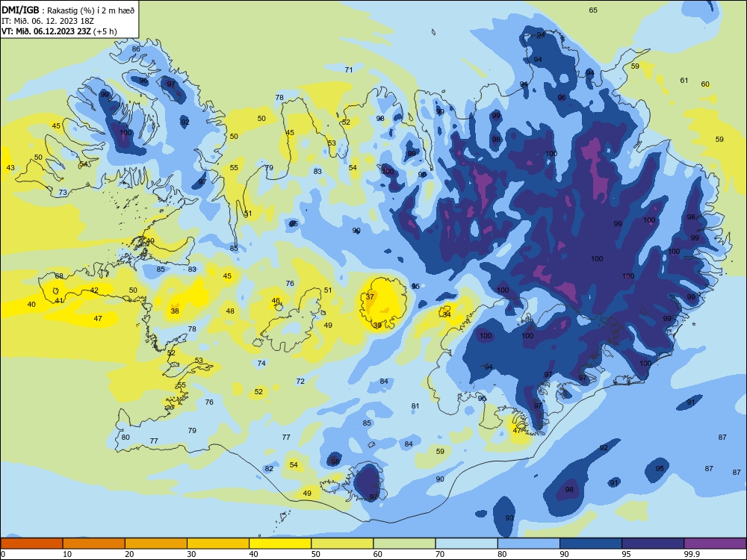Screen dimensions: 747x560
Task: Click the title line 'DMI/IGB : Rakastig (%) í 2 m hæð'
Action: [x=68, y=10]
